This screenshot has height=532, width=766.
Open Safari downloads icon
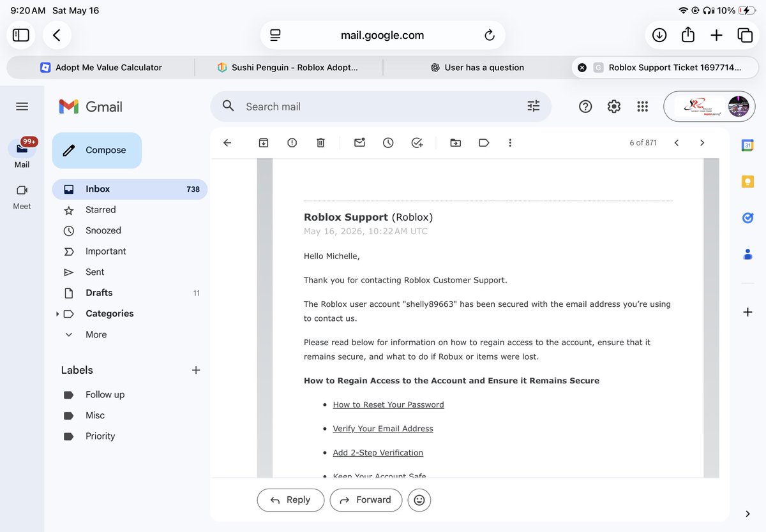point(659,35)
